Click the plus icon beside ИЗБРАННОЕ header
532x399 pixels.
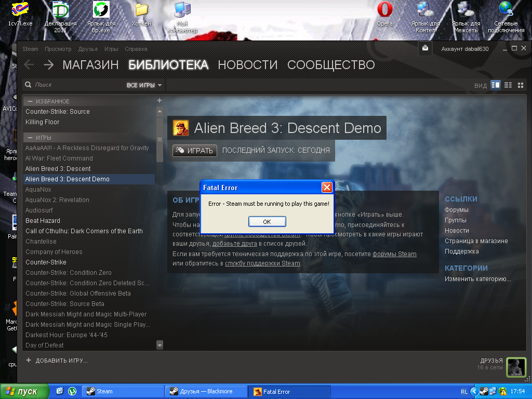tap(159, 100)
